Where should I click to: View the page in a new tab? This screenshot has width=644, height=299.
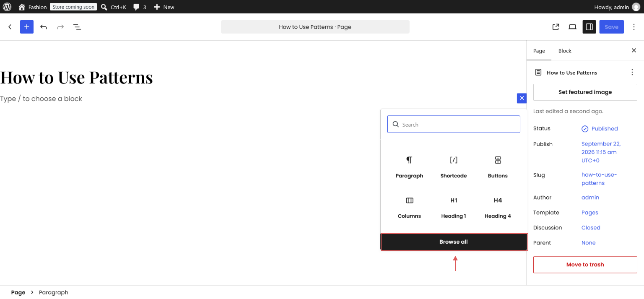pos(556,27)
